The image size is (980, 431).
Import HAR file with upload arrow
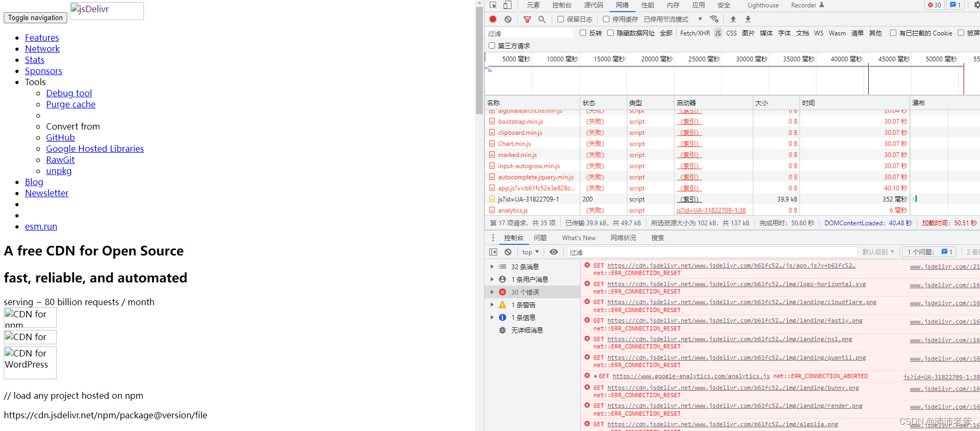[x=733, y=19]
